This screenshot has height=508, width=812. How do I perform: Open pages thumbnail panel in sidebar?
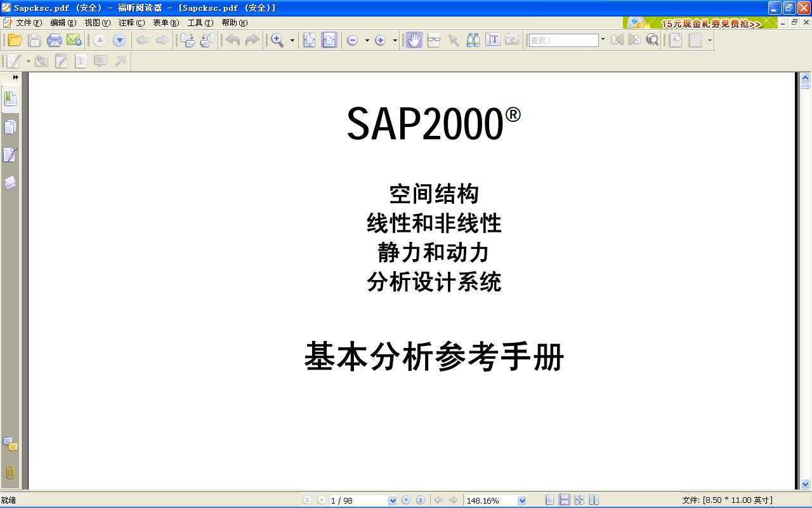(10, 127)
